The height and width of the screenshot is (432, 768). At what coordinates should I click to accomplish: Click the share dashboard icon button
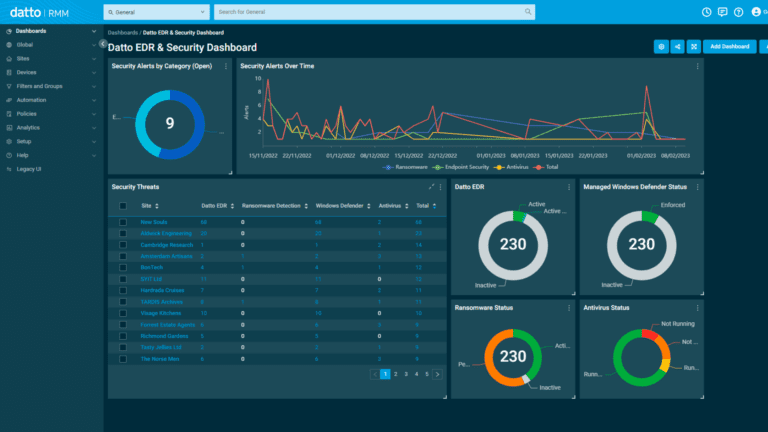(677, 47)
